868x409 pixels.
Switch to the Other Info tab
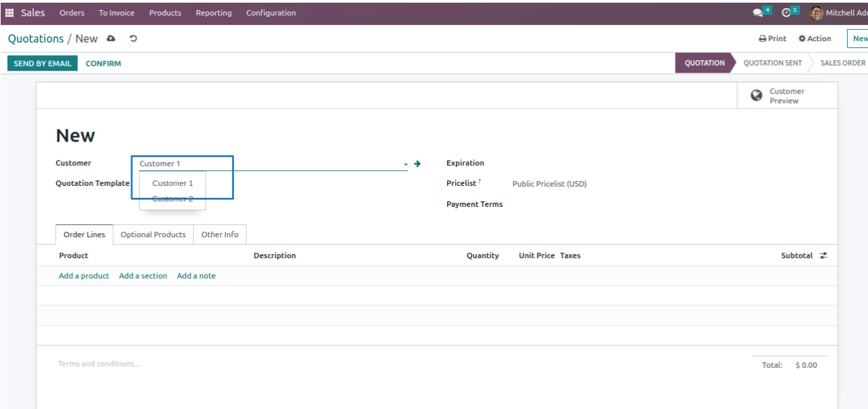220,234
